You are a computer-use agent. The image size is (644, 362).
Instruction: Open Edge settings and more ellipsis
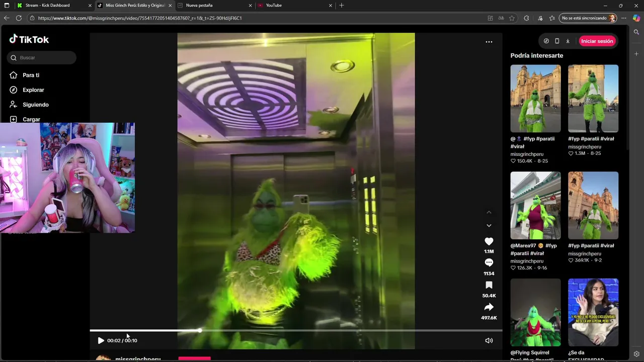click(624, 18)
